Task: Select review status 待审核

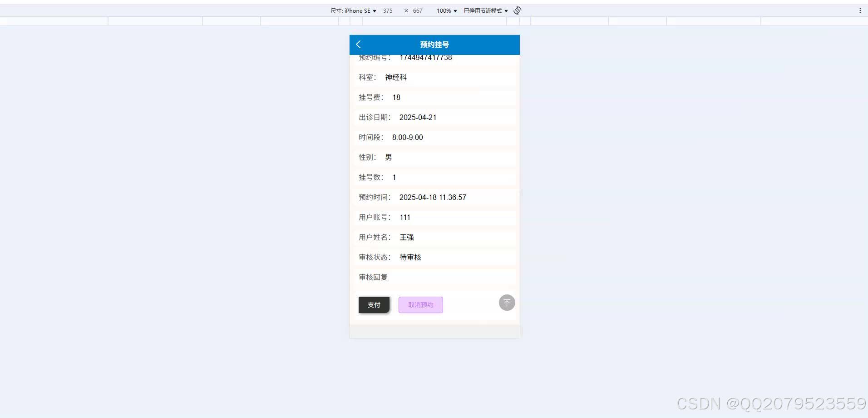Action: (x=410, y=257)
